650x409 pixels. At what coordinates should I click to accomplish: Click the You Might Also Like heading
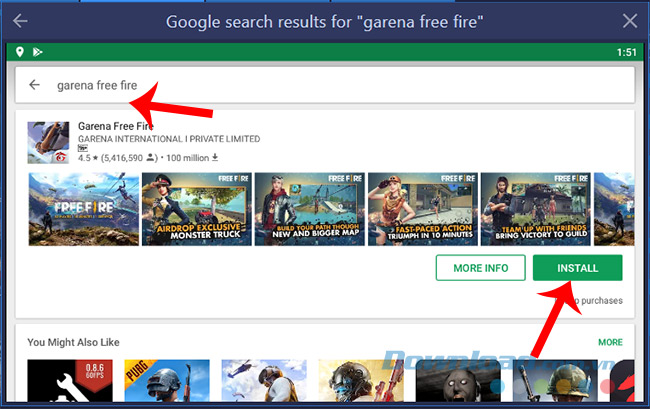tap(73, 342)
